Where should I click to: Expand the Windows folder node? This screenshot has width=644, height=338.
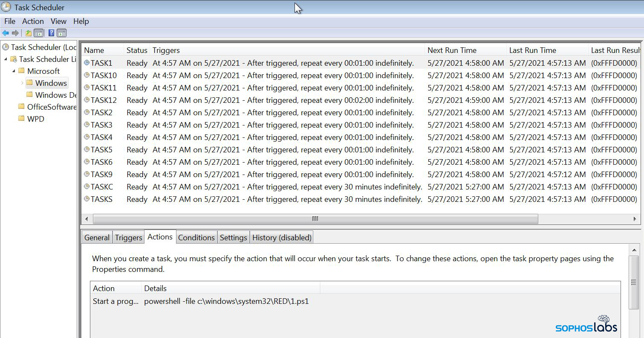22,83
